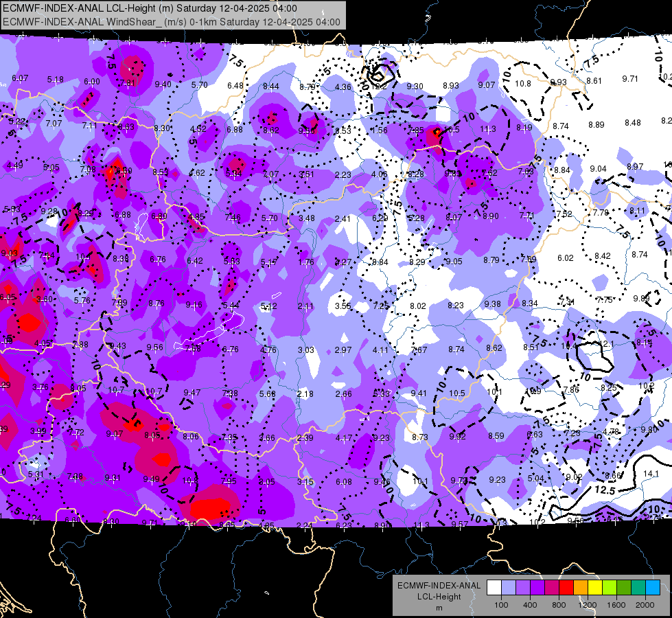Screen dimensions: 672x618
Task: Click the wind shear value 8.93
Action: point(451,86)
